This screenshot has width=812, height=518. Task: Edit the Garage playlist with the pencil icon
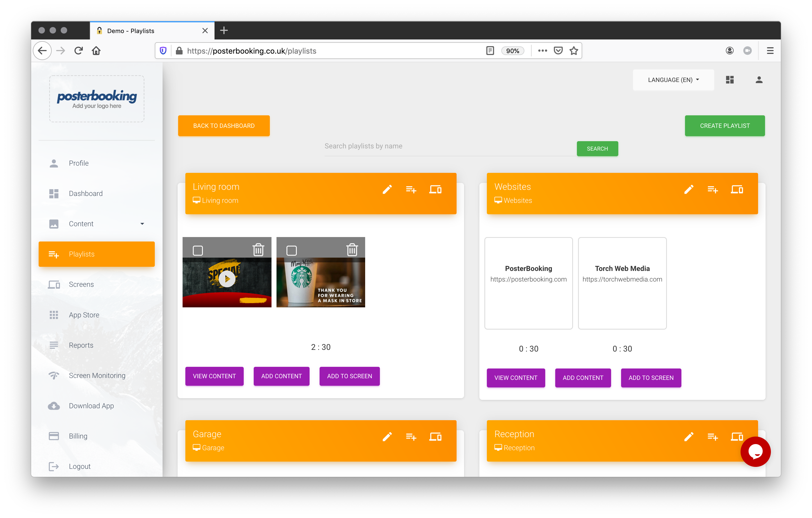coord(387,437)
